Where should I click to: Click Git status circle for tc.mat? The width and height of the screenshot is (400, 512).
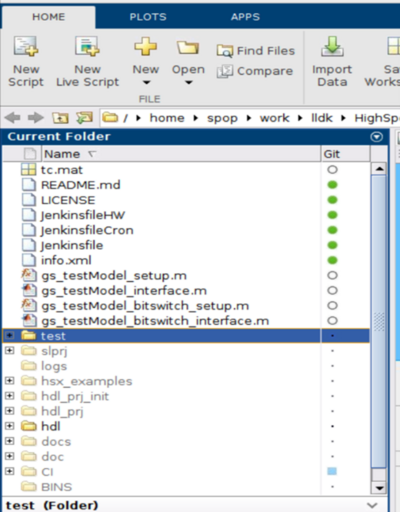point(332,170)
